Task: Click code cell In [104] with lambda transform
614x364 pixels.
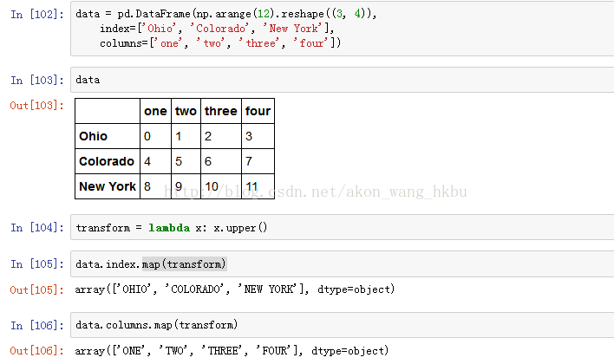Action: pos(343,227)
